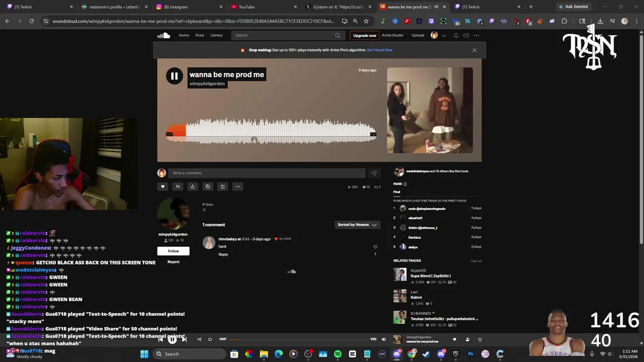Open the Library tab
This screenshot has height=362, width=644.
tap(216, 35)
